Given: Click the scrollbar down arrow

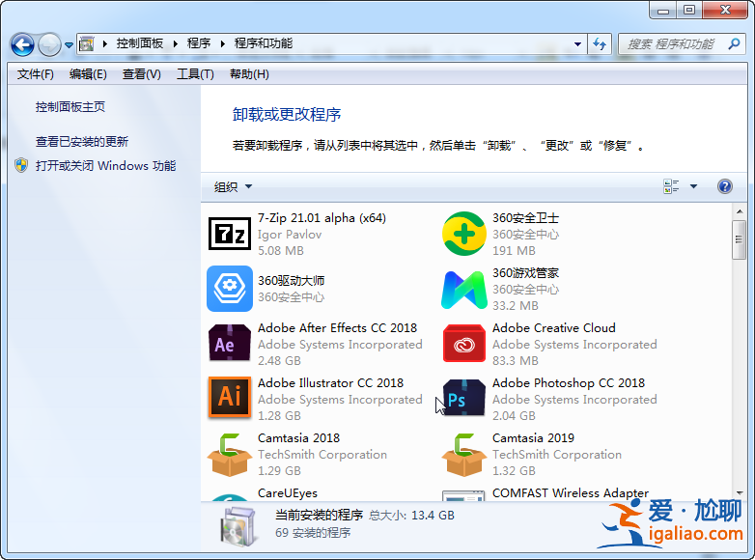Looking at the screenshot, I should 740,493.
